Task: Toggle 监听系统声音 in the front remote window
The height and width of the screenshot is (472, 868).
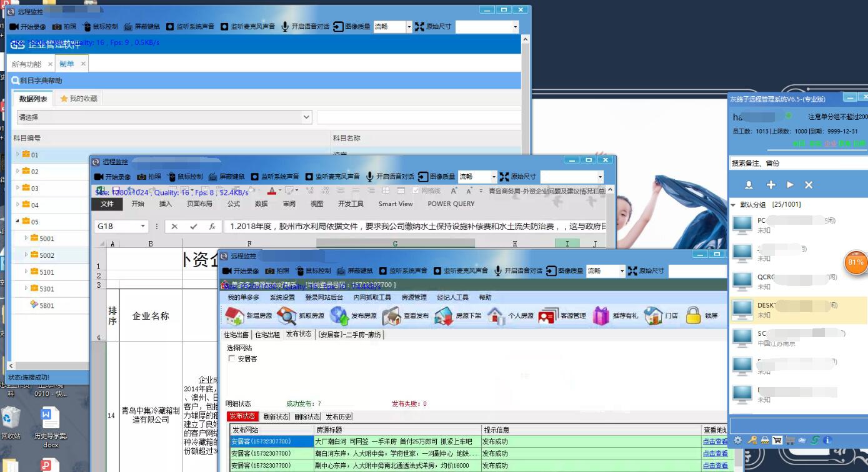Action: point(404,271)
